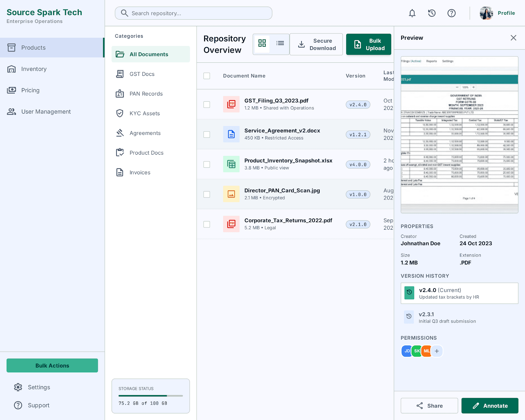Viewport: 525px width, 420px height.
Task: Click the Bulk Actions button
Action: click(x=52, y=366)
